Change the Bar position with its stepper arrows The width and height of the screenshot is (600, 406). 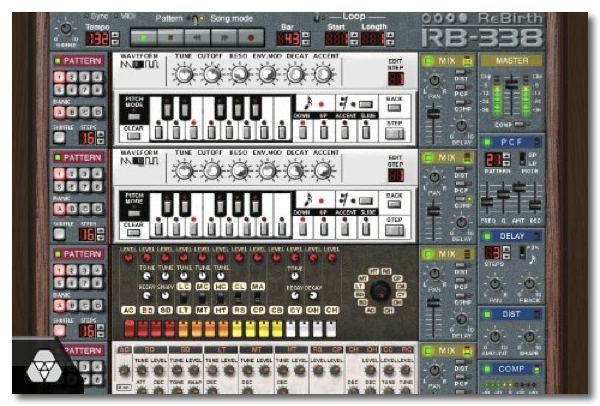[305, 39]
